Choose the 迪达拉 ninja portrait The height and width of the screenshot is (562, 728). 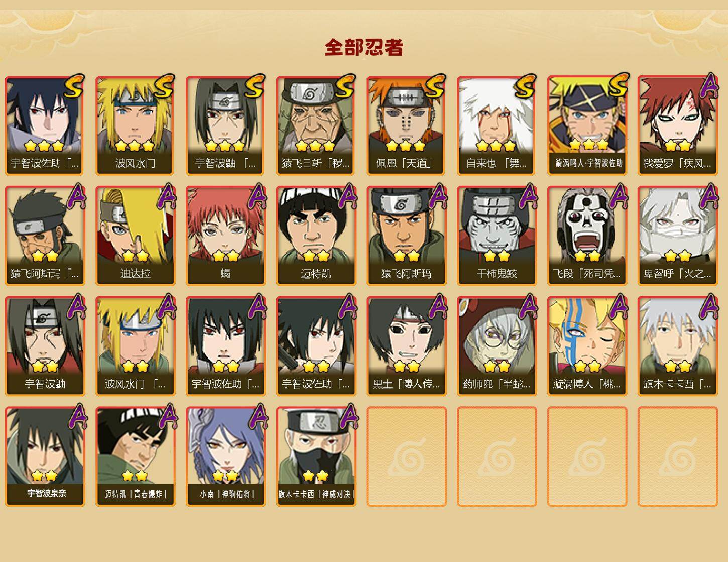[135, 236]
